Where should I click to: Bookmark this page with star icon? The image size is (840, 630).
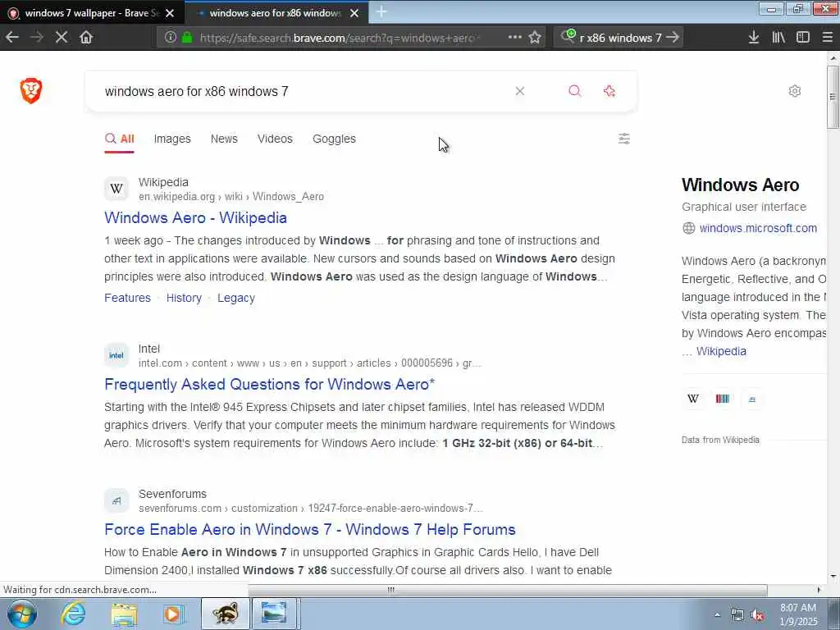[535, 37]
